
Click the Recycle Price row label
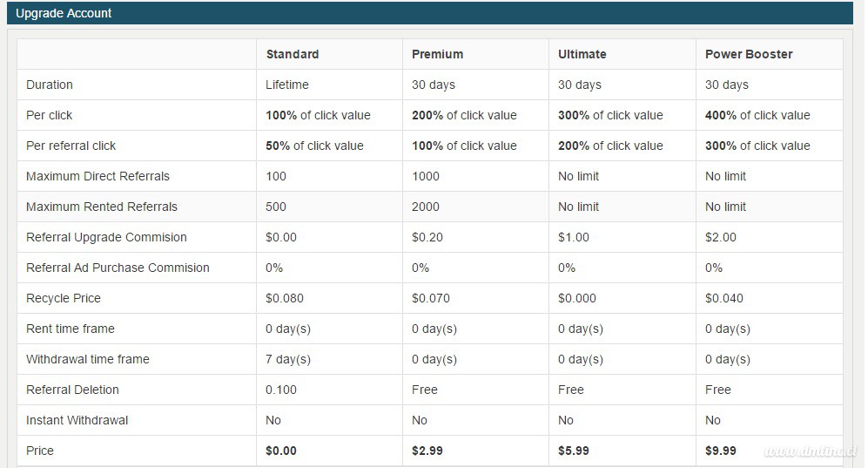63,298
